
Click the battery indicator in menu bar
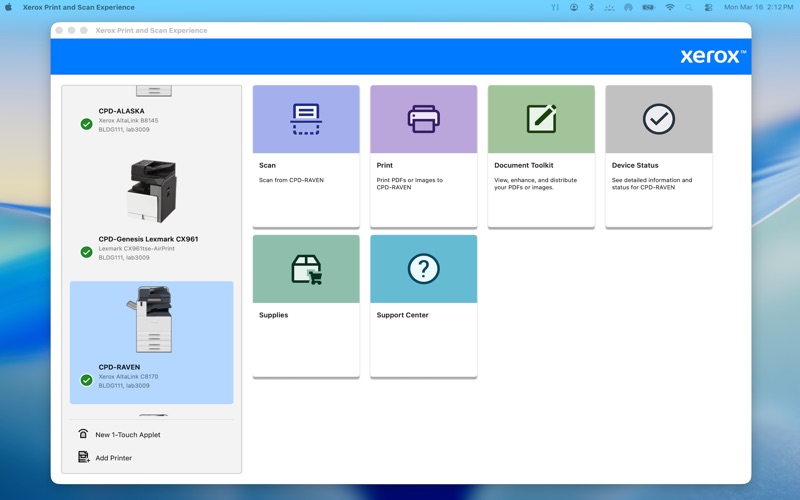click(x=648, y=7)
